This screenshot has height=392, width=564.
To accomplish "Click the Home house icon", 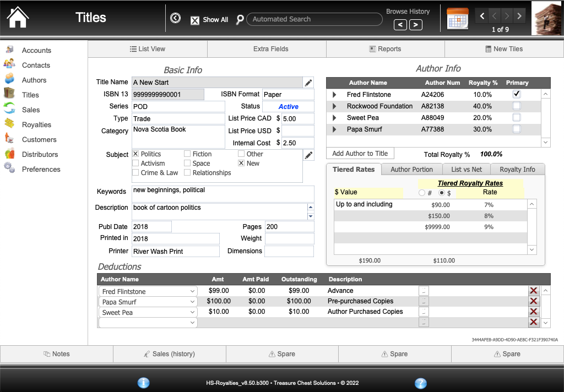I will click(18, 18).
